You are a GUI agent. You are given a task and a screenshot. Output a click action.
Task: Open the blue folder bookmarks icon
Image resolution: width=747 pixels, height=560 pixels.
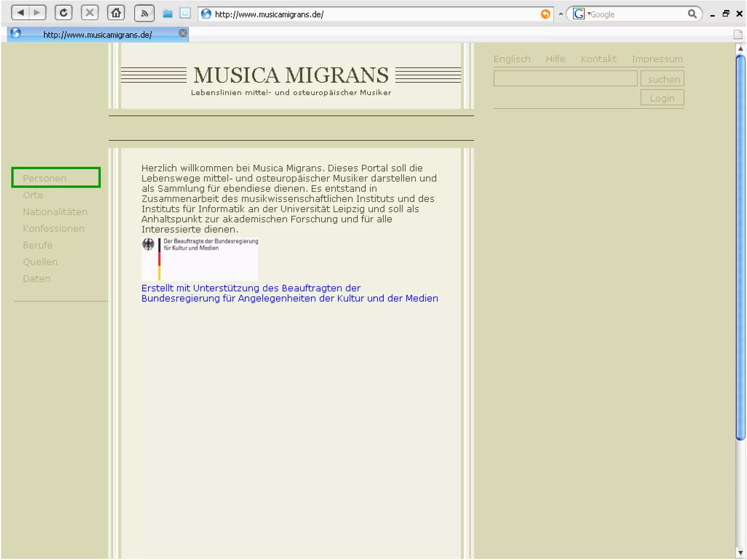(167, 14)
